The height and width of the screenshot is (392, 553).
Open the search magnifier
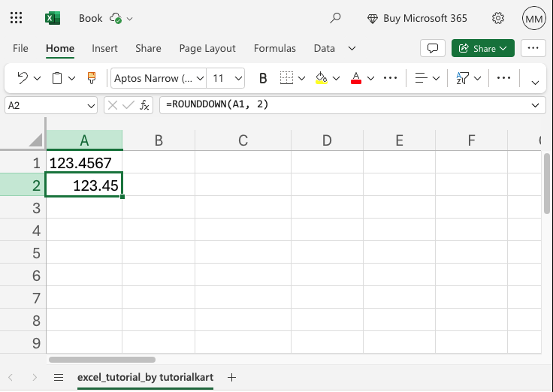click(335, 17)
